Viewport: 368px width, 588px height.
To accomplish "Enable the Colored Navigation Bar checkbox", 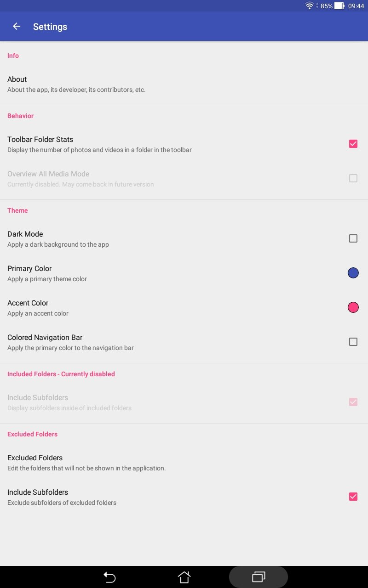I will point(353,342).
